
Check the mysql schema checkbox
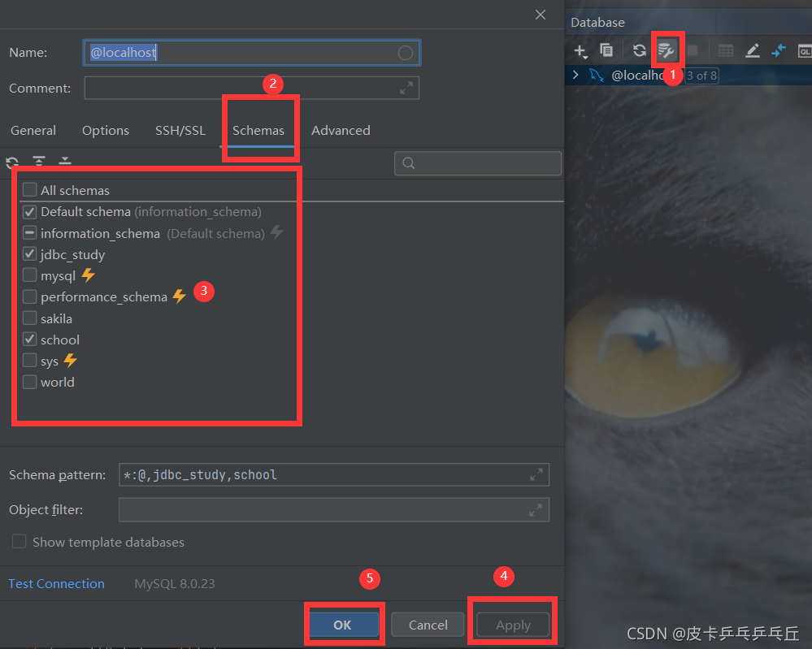pyautogui.click(x=29, y=275)
